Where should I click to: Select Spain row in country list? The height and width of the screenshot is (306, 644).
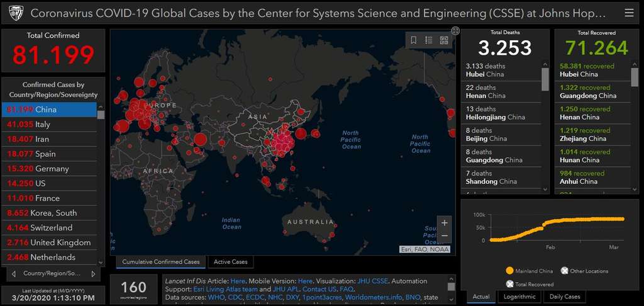click(49, 154)
